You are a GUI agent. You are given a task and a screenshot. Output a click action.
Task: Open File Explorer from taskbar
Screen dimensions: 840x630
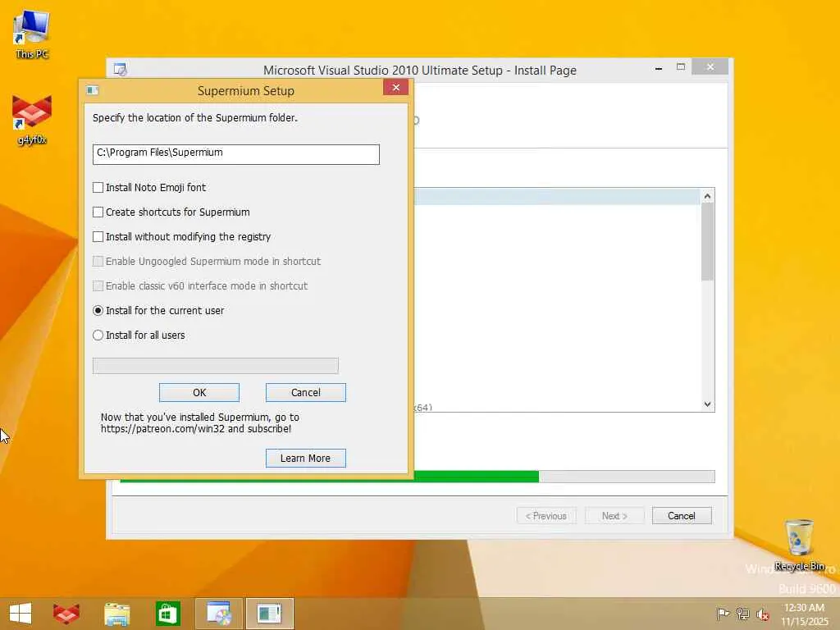pos(116,614)
